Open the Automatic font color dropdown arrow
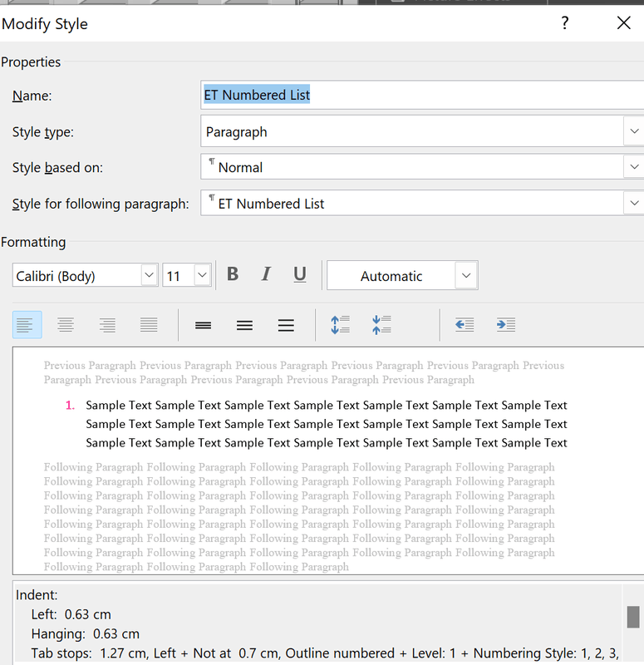Screen dimensions: 644x665 click(x=466, y=276)
